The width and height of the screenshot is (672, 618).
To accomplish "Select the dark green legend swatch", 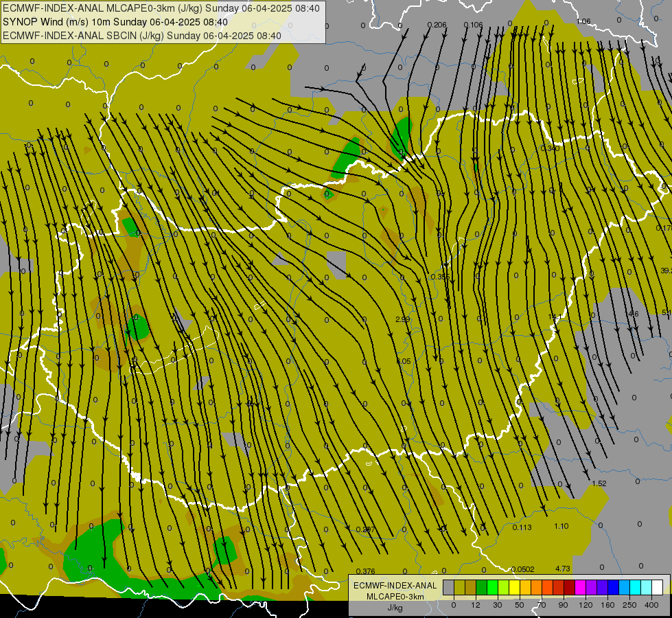I will click(482, 587).
